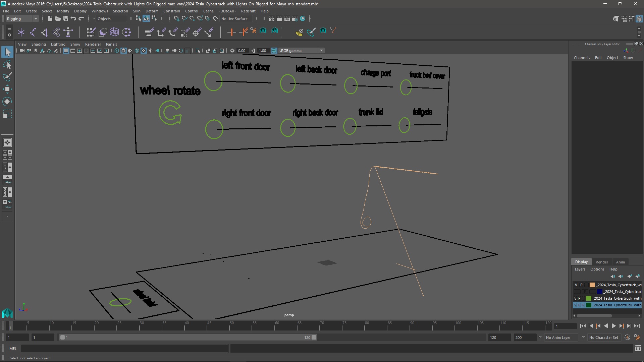Activate the Lasso Select tool
This screenshot has height=362, width=644.
coord(7,64)
